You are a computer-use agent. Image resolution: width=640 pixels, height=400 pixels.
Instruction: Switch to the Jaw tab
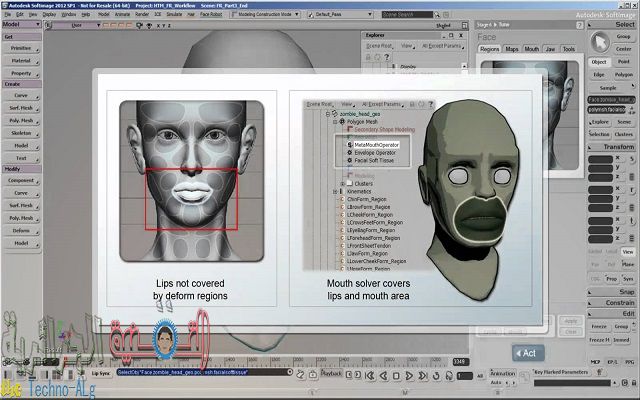[x=550, y=49]
